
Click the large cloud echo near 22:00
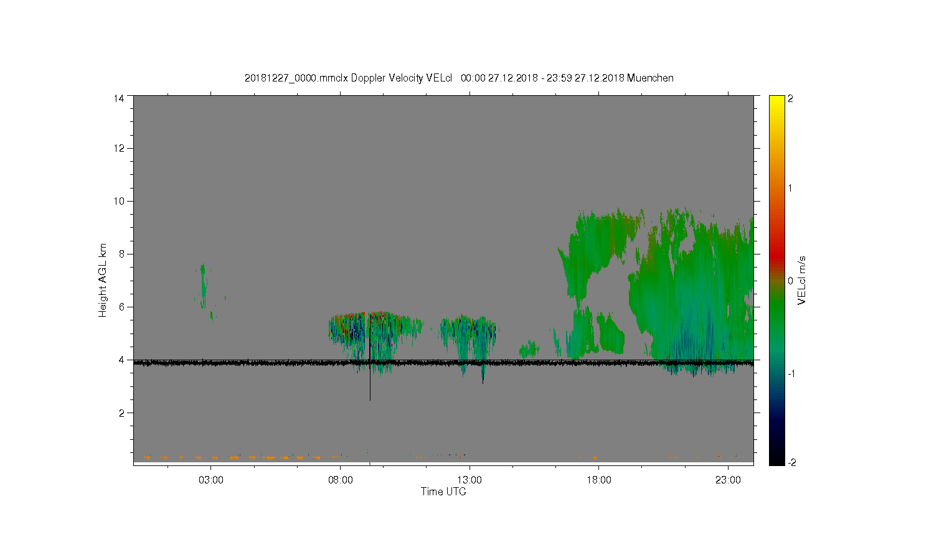tap(691, 292)
